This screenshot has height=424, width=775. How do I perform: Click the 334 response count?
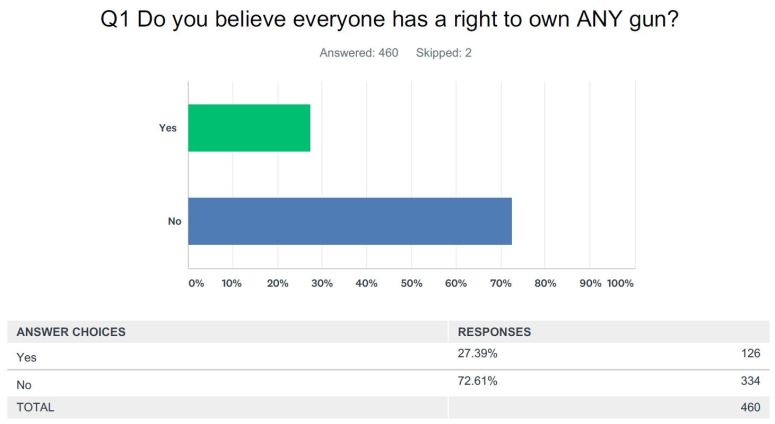click(x=750, y=381)
